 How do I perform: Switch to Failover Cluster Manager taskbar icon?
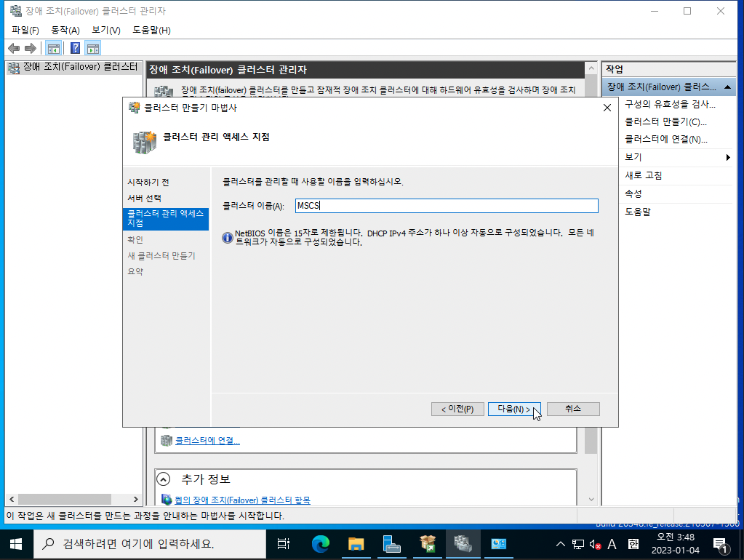(463, 544)
